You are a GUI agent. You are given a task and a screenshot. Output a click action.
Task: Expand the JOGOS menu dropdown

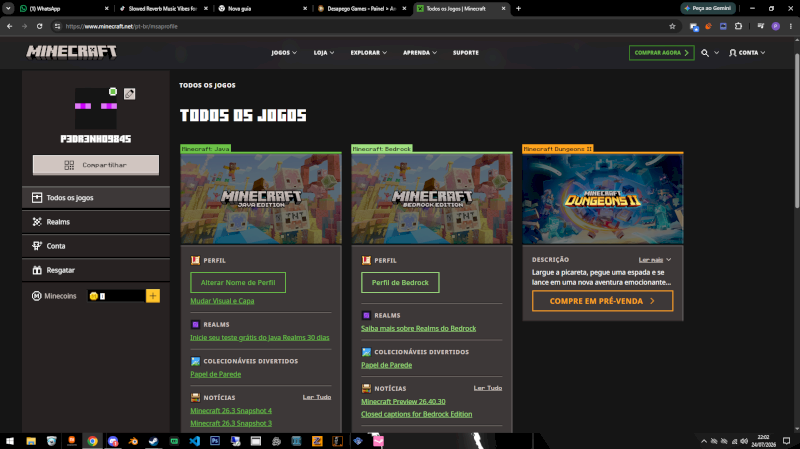coord(284,53)
